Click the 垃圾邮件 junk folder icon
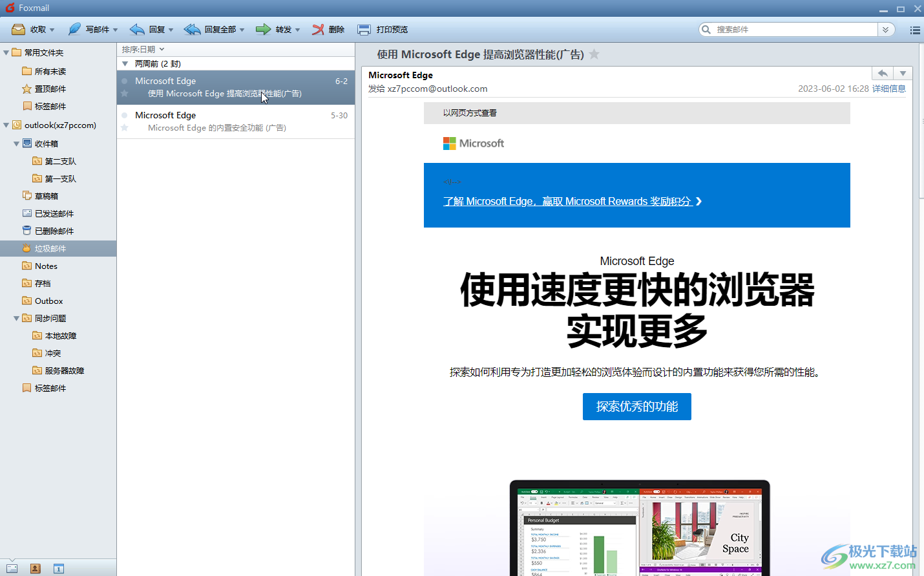The width and height of the screenshot is (924, 576). click(x=27, y=248)
